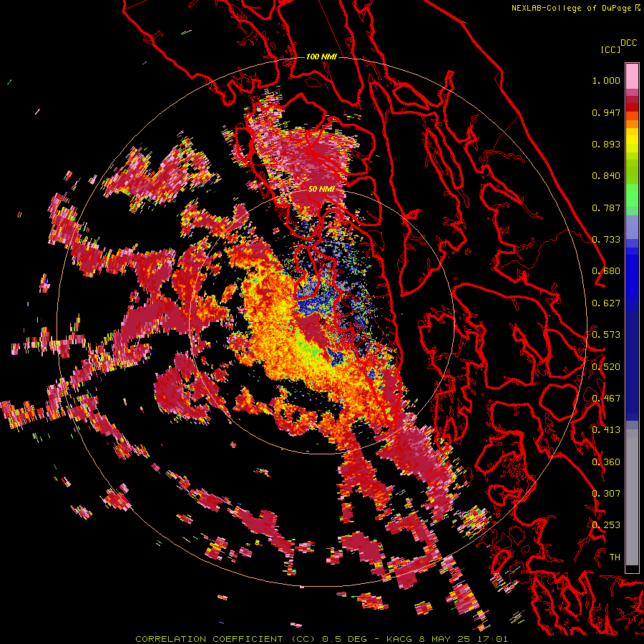The height and width of the screenshot is (644, 644).
Task: Select the 0.253 scale value
Action: click(606, 525)
